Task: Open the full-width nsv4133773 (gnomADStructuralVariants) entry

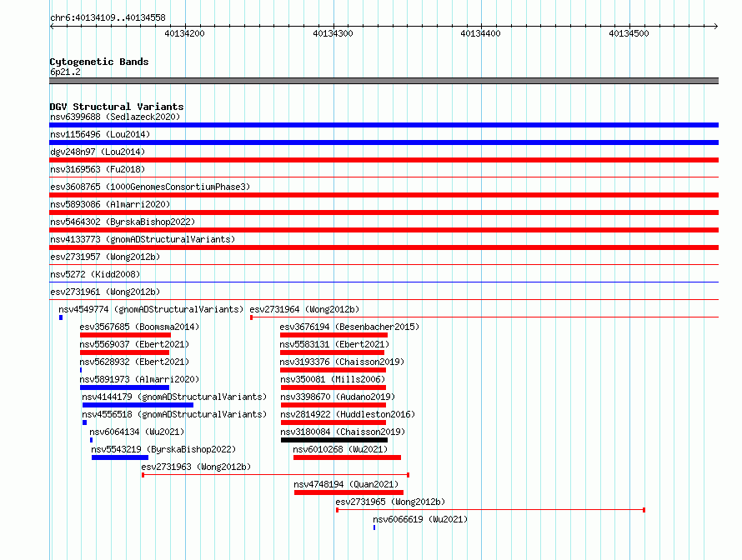Action: (384, 247)
